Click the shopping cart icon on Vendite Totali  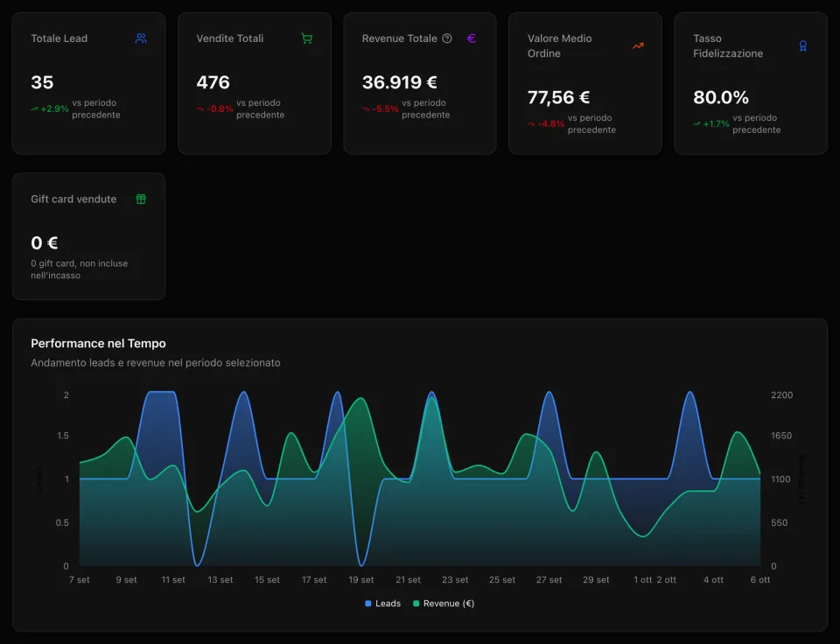tap(307, 38)
